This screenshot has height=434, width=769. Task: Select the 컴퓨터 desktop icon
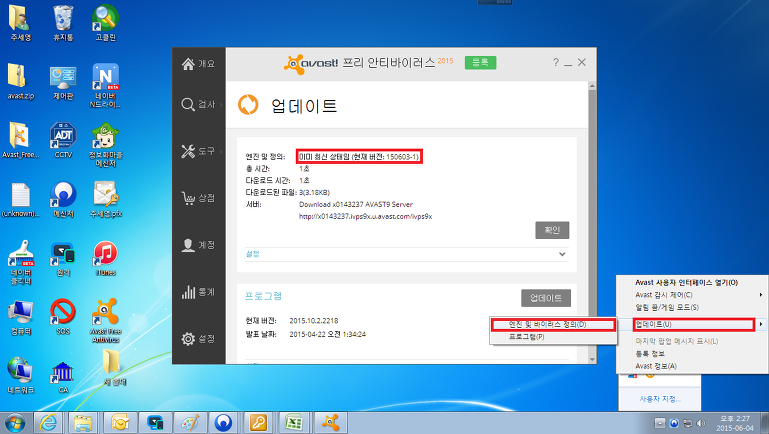(x=21, y=317)
